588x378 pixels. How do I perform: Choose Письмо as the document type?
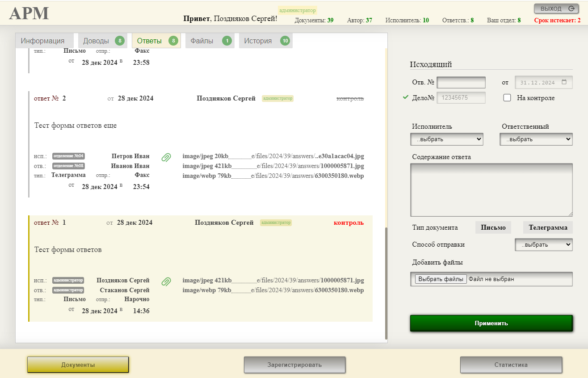(x=493, y=227)
